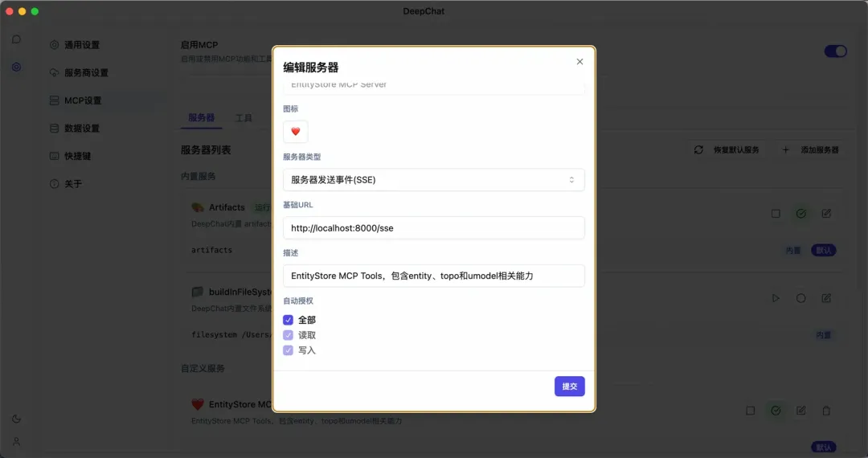Click the 内置 tag on Artifacts server
868x458 pixels.
(x=793, y=250)
